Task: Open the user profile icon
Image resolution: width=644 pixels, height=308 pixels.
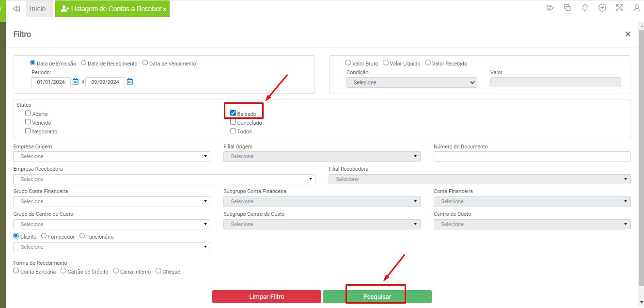Action: click(636, 8)
